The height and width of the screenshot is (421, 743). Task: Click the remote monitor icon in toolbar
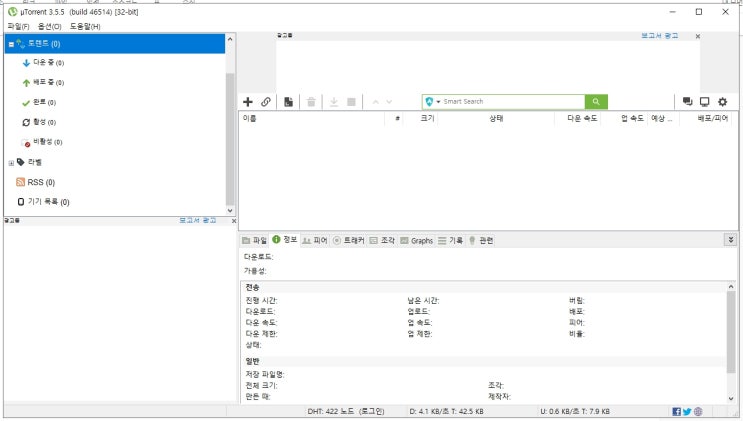tap(705, 101)
